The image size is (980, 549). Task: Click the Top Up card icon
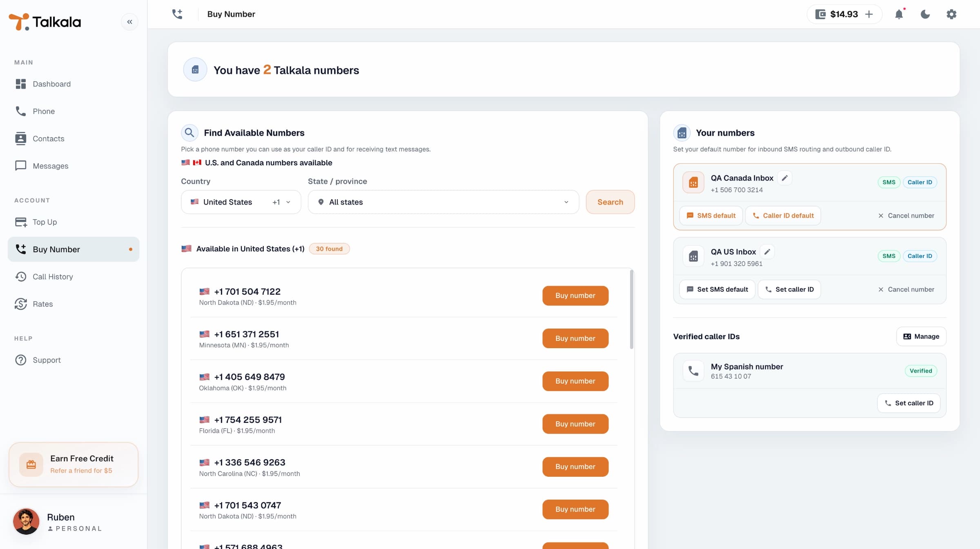(x=21, y=222)
